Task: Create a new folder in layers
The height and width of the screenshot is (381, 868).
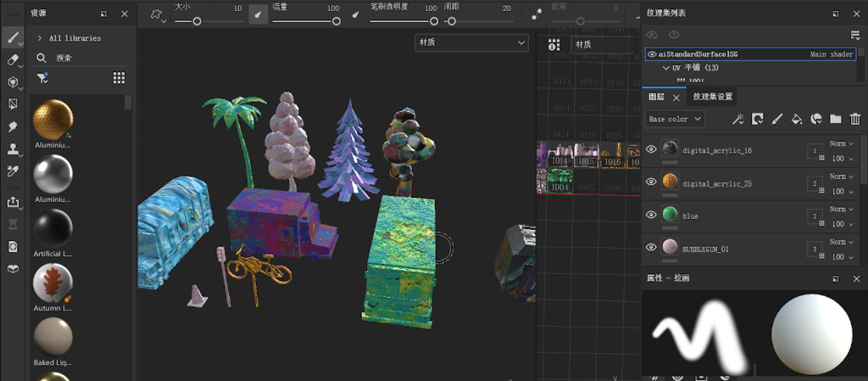Action: pos(835,120)
